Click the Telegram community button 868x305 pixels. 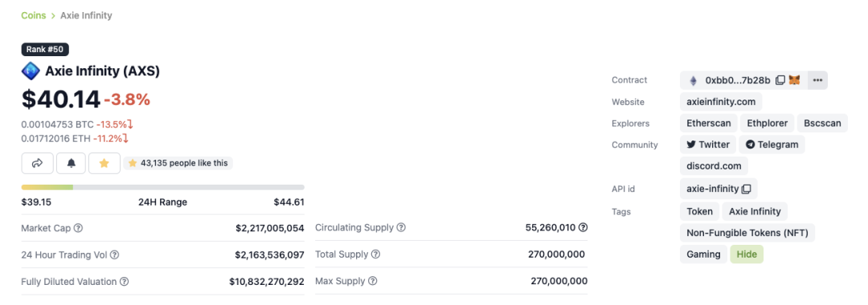point(772,144)
